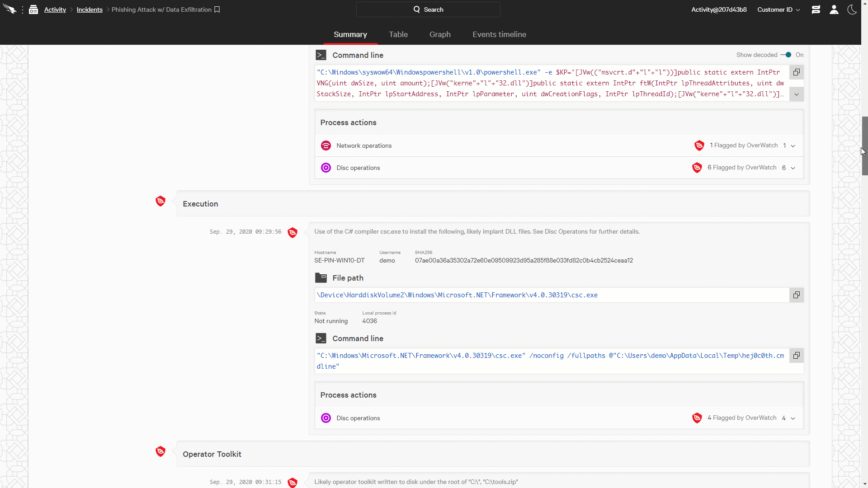Copy the powershell command line text
Image resolution: width=868 pixels, height=488 pixels.
tap(797, 72)
